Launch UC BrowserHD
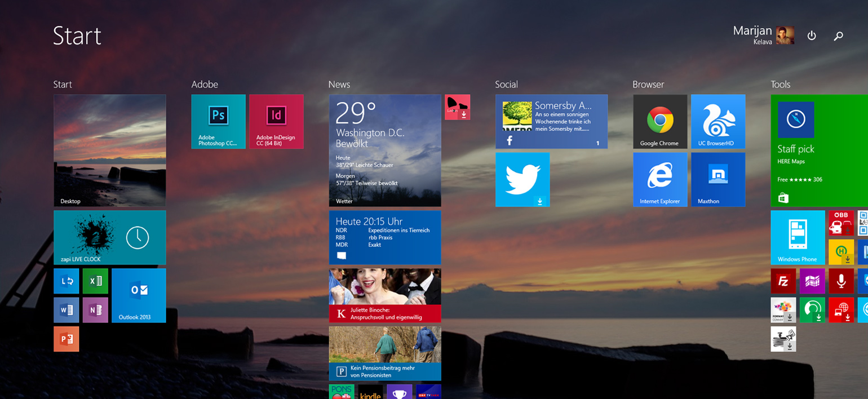The height and width of the screenshot is (399, 868). [718, 122]
